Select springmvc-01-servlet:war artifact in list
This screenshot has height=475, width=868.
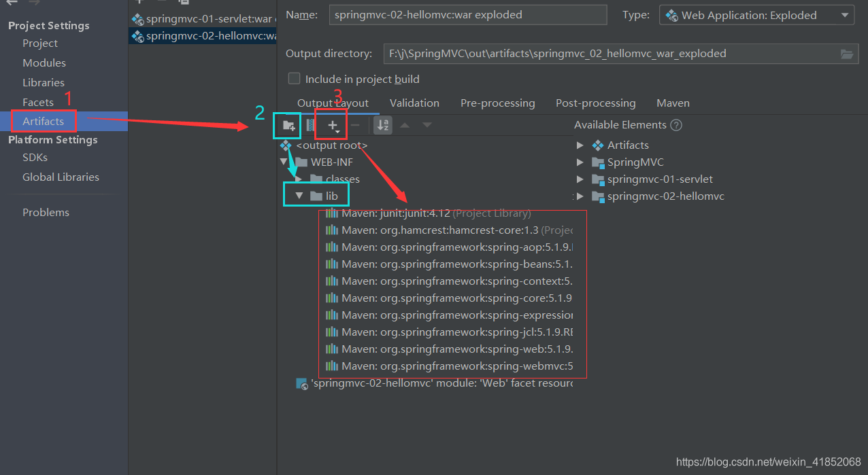(x=203, y=19)
